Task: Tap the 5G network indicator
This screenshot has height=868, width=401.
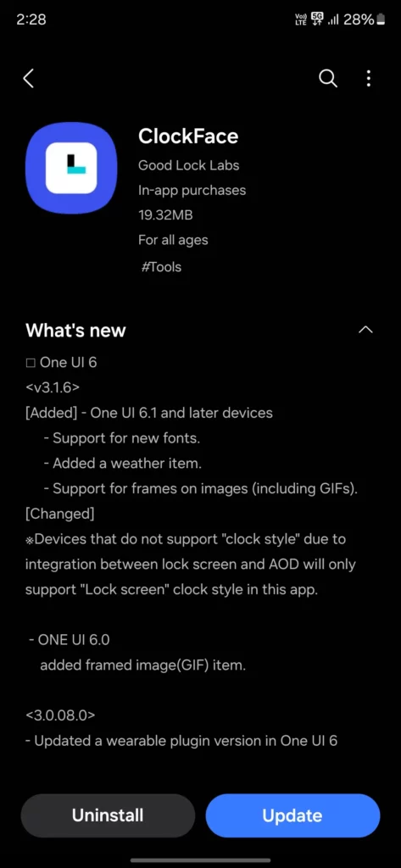Action: click(317, 19)
